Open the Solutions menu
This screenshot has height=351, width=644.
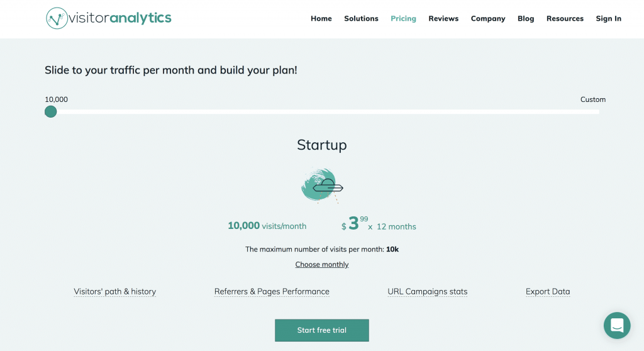(361, 19)
